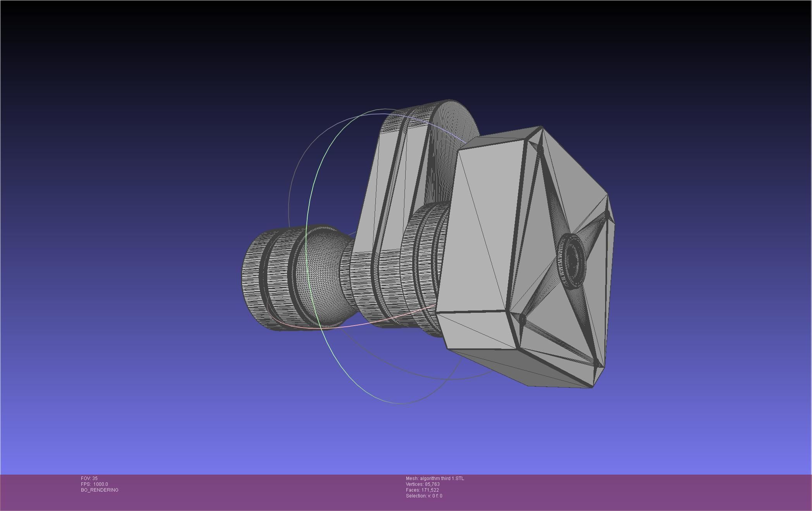The width and height of the screenshot is (812, 511).
Task: Click the Vertices: 85,763 readout
Action: 423,484
